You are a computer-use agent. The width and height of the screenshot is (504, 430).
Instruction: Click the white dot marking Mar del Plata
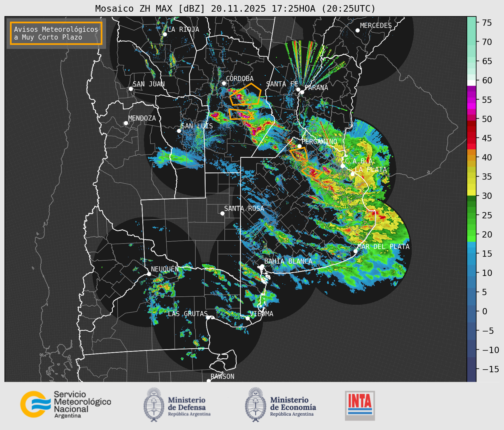pyautogui.click(x=356, y=251)
